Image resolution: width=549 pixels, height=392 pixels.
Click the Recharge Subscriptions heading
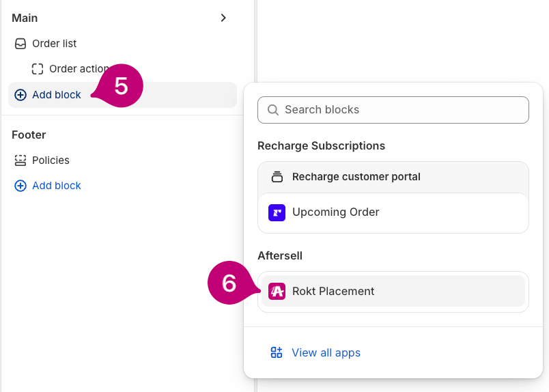click(321, 146)
